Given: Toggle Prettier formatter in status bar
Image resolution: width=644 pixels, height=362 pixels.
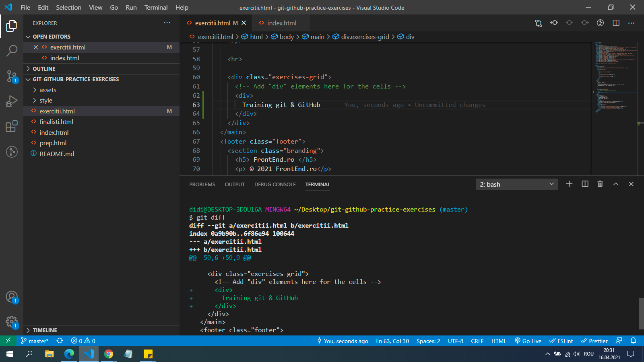Looking at the screenshot, I should 594,341.
